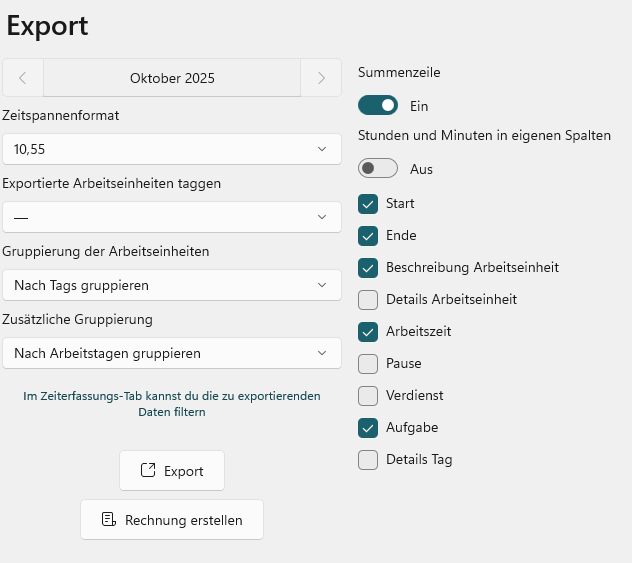Uncheck the Arbeitszeit checkbox
The image size is (632, 563).
(368, 332)
